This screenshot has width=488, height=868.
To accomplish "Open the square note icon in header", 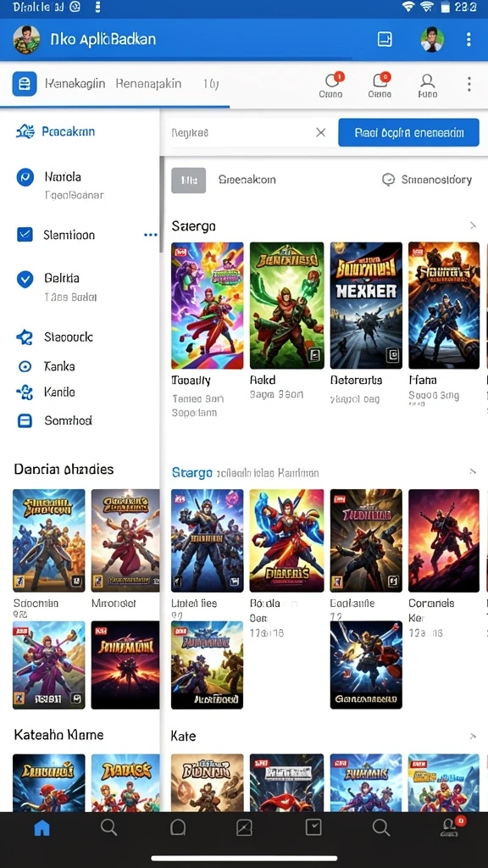I will [x=385, y=39].
